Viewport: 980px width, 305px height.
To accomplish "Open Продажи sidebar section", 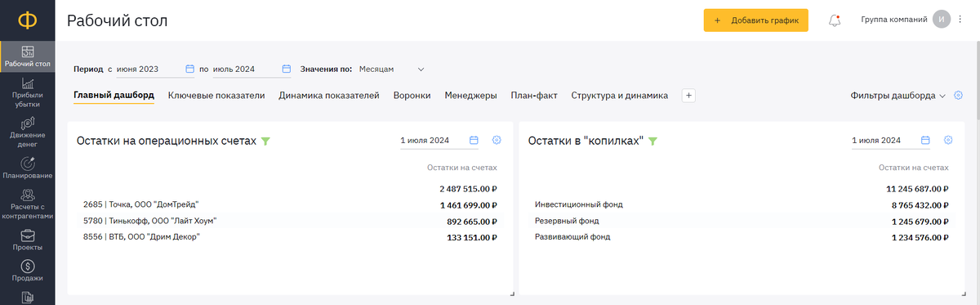I will pyautogui.click(x=28, y=271).
